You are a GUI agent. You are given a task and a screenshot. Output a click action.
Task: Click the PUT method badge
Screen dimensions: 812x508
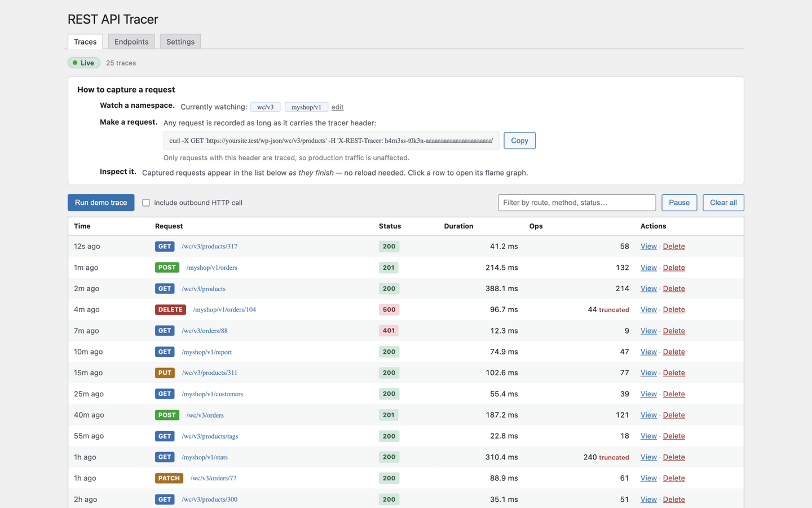coord(165,373)
